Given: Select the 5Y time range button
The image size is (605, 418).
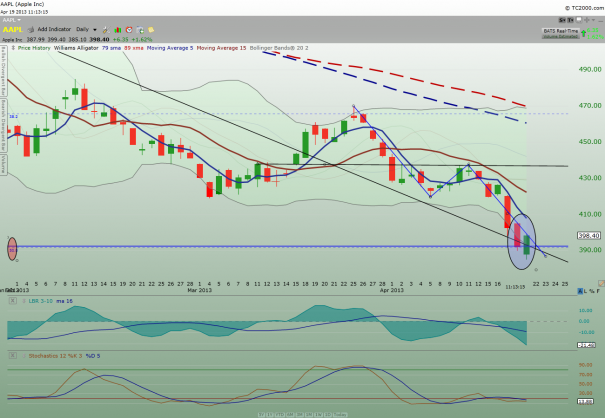Looking at the screenshot, I should tap(261, 415).
